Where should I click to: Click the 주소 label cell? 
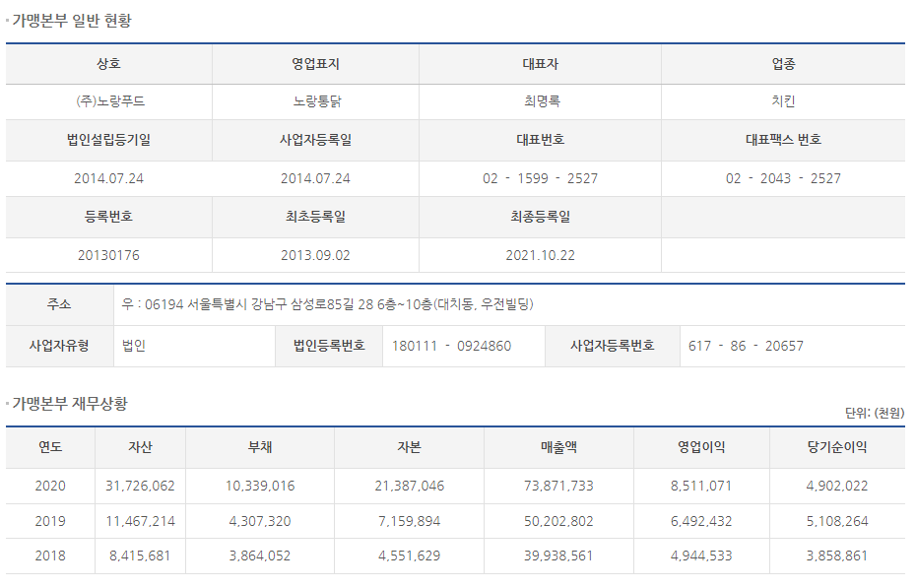59,304
